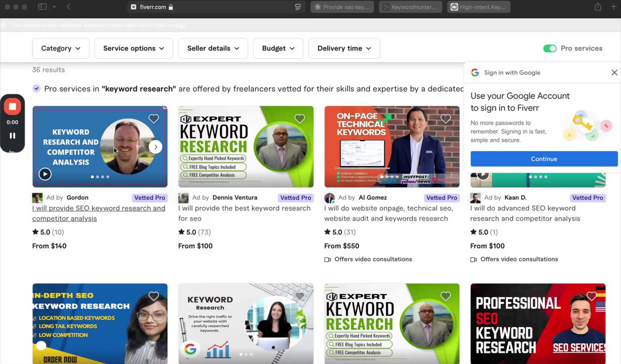Open Dennis Ventura's Expert Keyword Research thumbnail

[x=246, y=146]
